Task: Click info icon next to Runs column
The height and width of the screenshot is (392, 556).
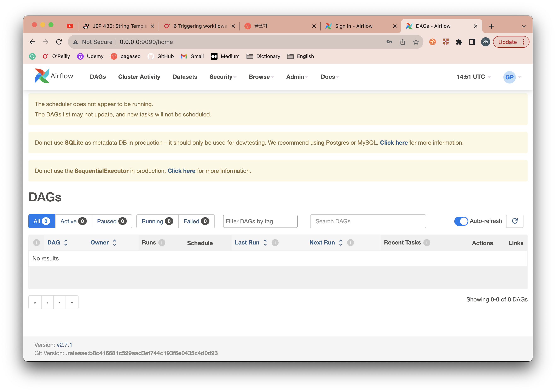Action: click(162, 243)
